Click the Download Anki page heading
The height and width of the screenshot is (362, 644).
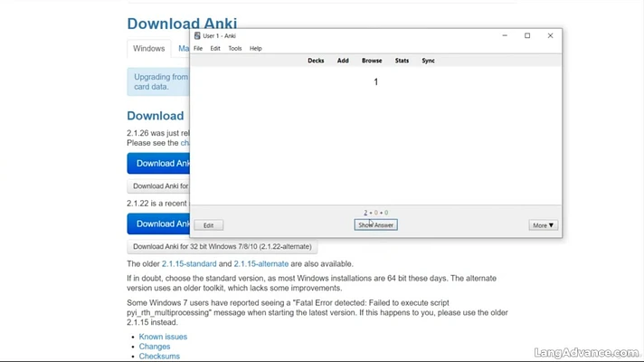(182, 24)
